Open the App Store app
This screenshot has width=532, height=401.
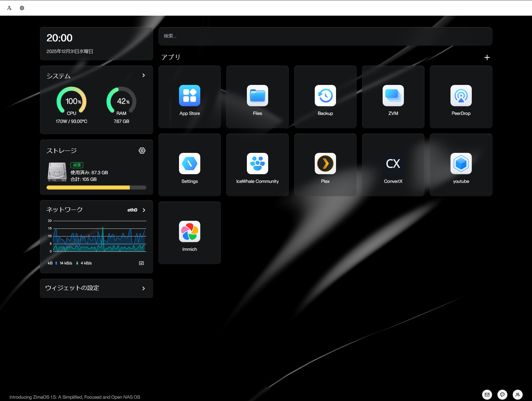[189, 96]
